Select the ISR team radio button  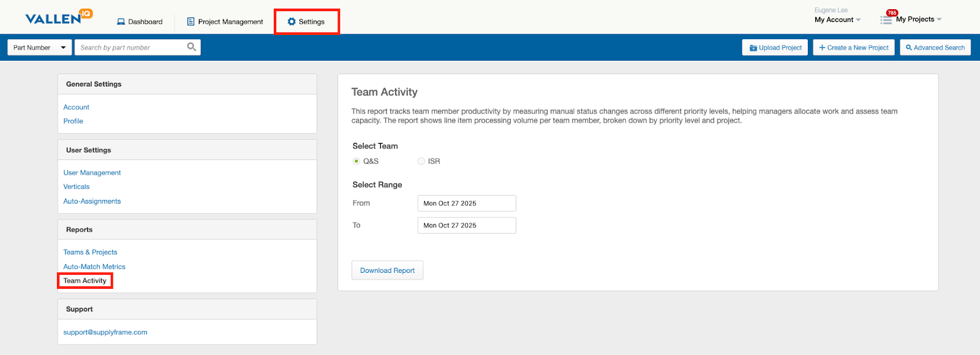(421, 161)
